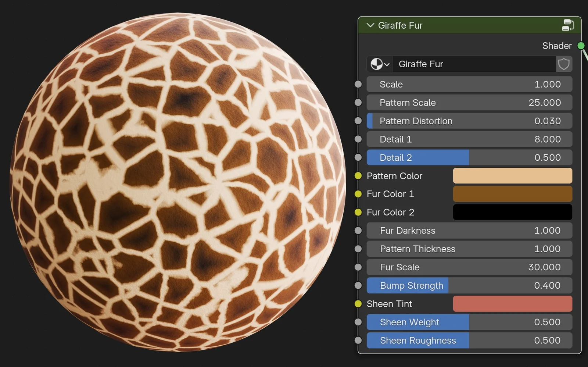Viewport: 588px width, 367px height.
Task: Click the green Shader output socket
Action: coord(581,46)
